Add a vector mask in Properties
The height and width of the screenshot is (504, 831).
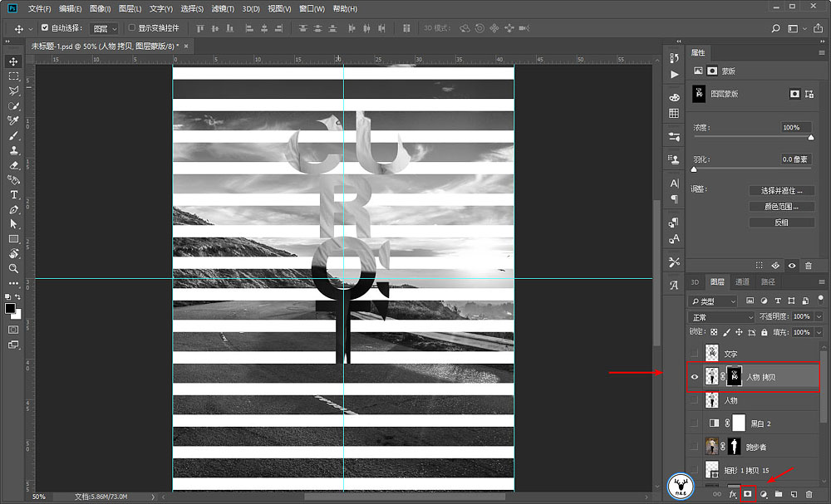pos(809,94)
